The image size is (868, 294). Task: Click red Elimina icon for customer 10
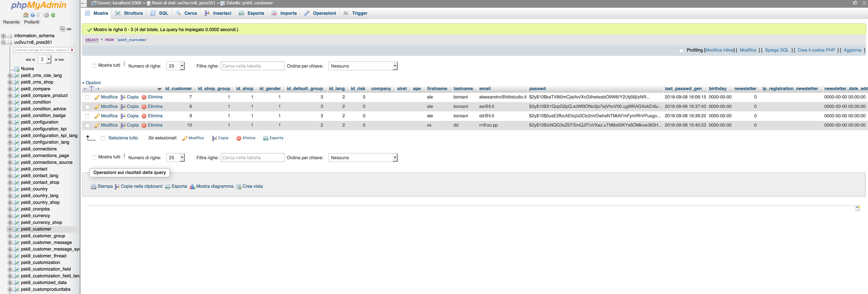tap(144, 125)
